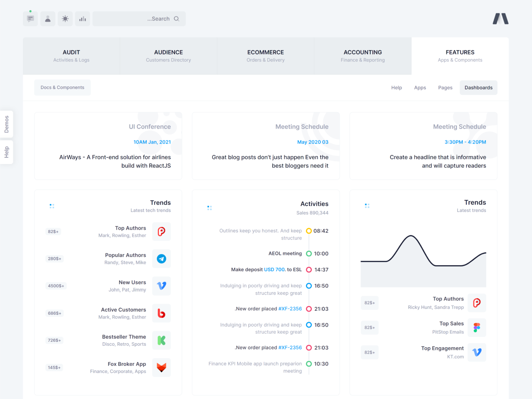Viewport: 532px width, 399px height.
Task: Click the search magnifier icon
Action: (x=176, y=19)
